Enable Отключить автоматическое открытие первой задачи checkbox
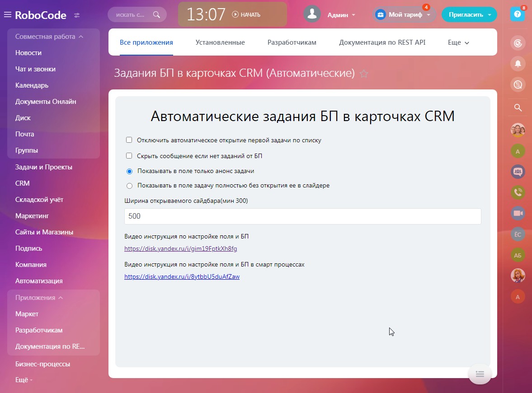The width and height of the screenshot is (532, 393). [129, 140]
